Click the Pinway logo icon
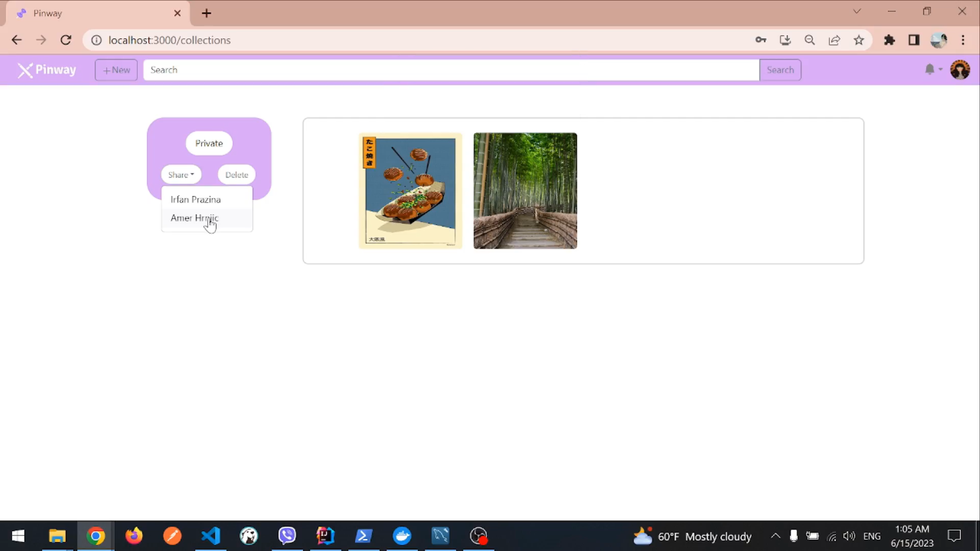The width and height of the screenshot is (980, 551). click(25, 70)
